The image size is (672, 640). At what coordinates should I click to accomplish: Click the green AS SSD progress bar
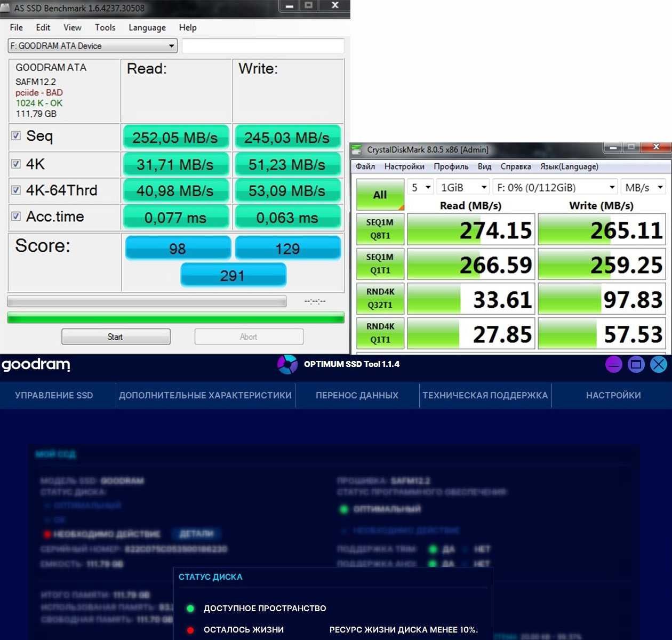(x=175, y=318)
